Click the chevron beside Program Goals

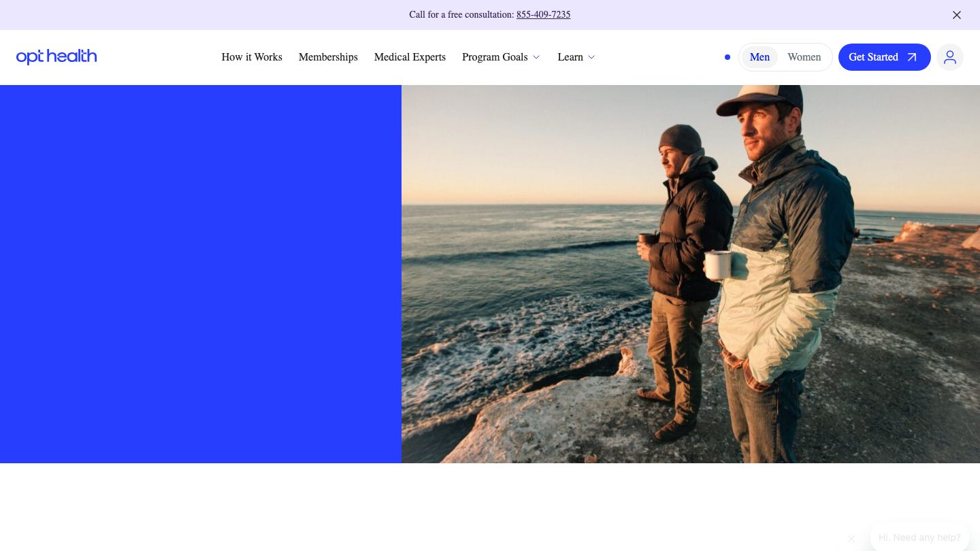(536, 58)
